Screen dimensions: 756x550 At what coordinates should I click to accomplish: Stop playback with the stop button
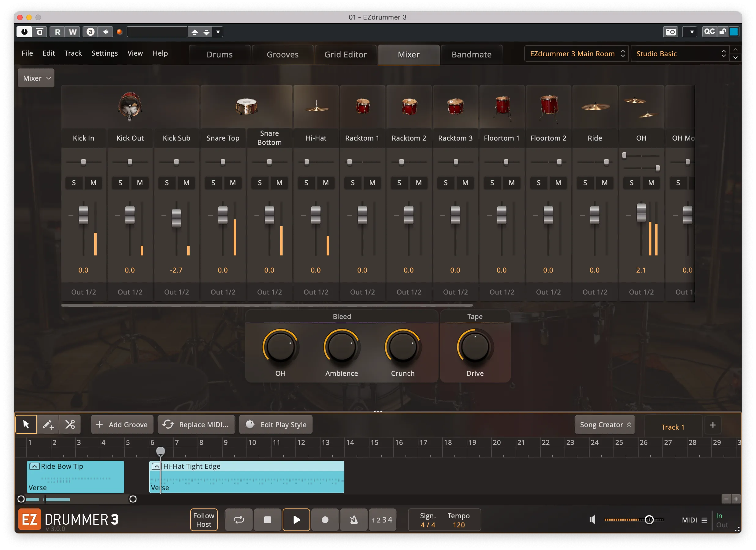[x=267, y=520]
